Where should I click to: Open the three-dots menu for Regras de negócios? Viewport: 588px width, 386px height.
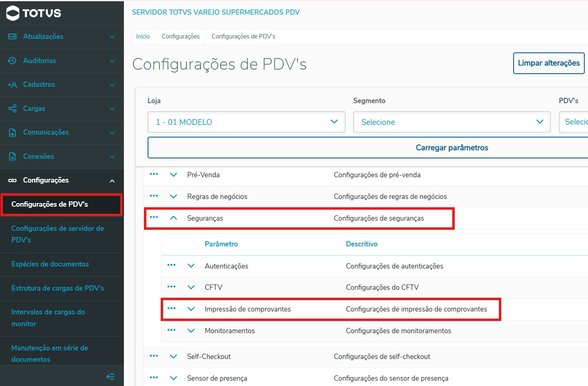(154, 196)
